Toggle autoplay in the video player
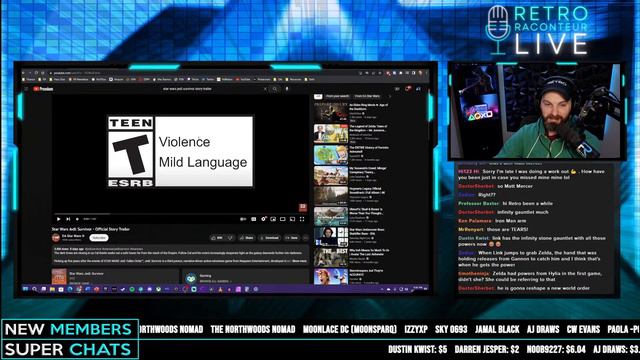Image resolution: width=640 pixels, height=360 pixels. tap(243, 219)
